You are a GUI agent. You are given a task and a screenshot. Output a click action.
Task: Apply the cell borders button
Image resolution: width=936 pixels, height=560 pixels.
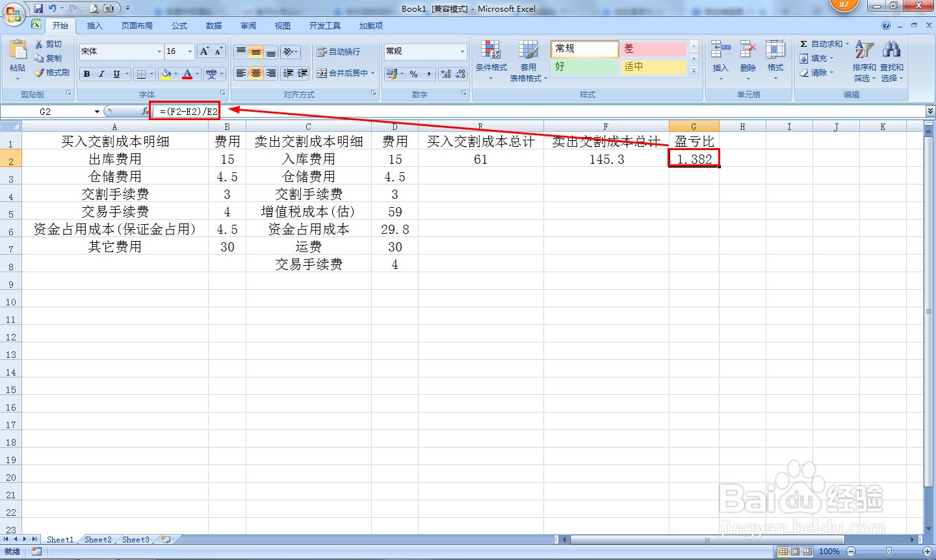coord(141,74)
